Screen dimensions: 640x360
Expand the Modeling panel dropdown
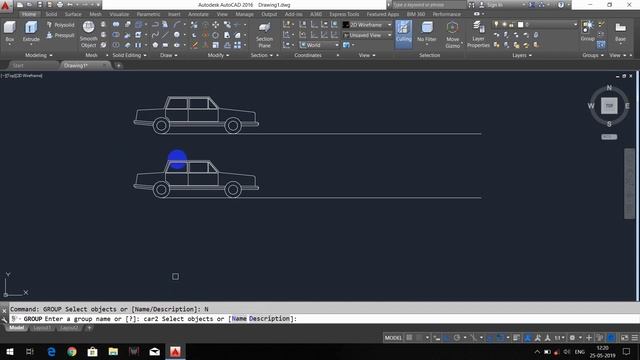(x=39, y=55)
